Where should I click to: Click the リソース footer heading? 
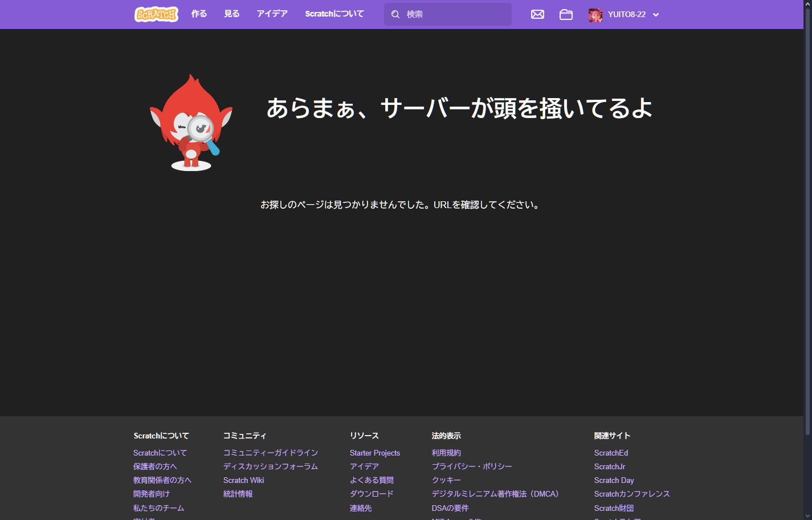(364, 436)
